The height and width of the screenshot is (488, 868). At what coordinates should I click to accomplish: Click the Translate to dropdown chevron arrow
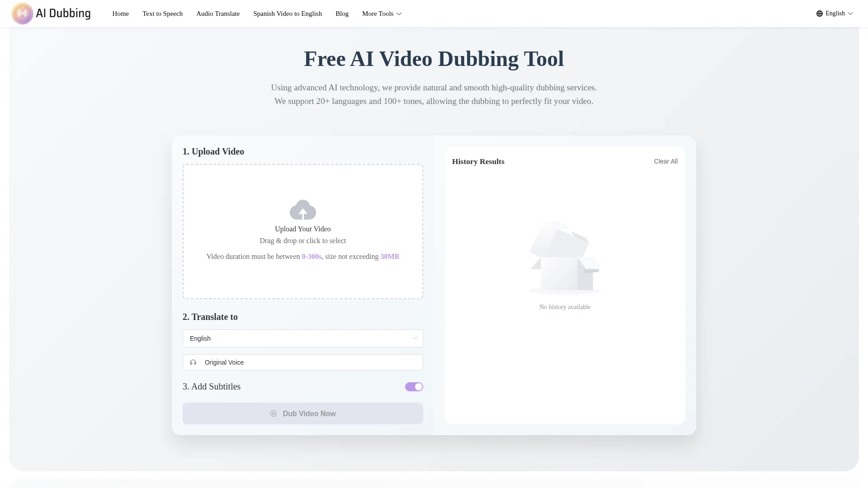pyautogui.click(x=415, y=338)
